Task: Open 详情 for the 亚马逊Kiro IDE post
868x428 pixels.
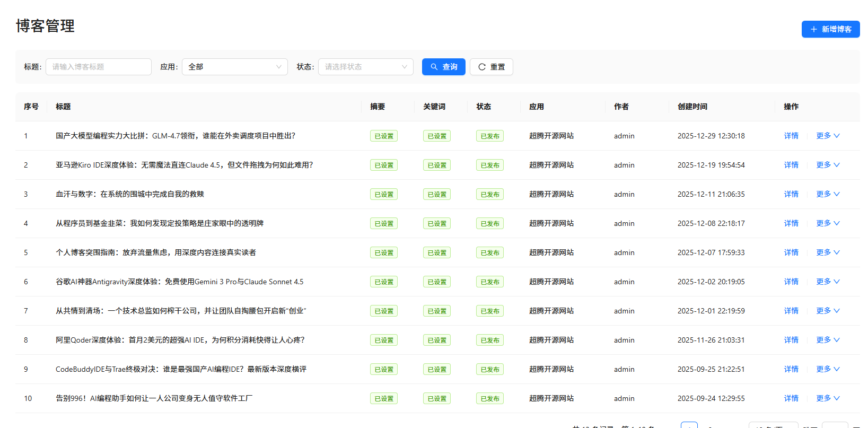Action: point(791,165)
